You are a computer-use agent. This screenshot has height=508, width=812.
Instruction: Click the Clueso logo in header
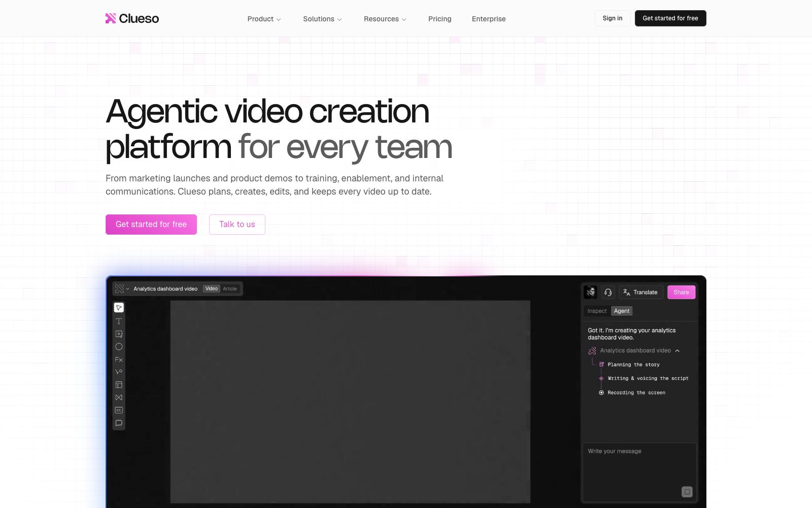click(132, 18)
